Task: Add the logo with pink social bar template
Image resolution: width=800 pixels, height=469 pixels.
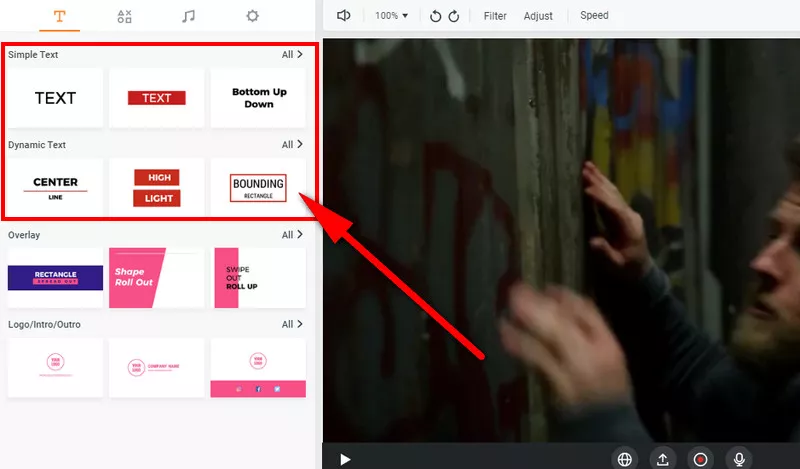Action: pos(258,367)
